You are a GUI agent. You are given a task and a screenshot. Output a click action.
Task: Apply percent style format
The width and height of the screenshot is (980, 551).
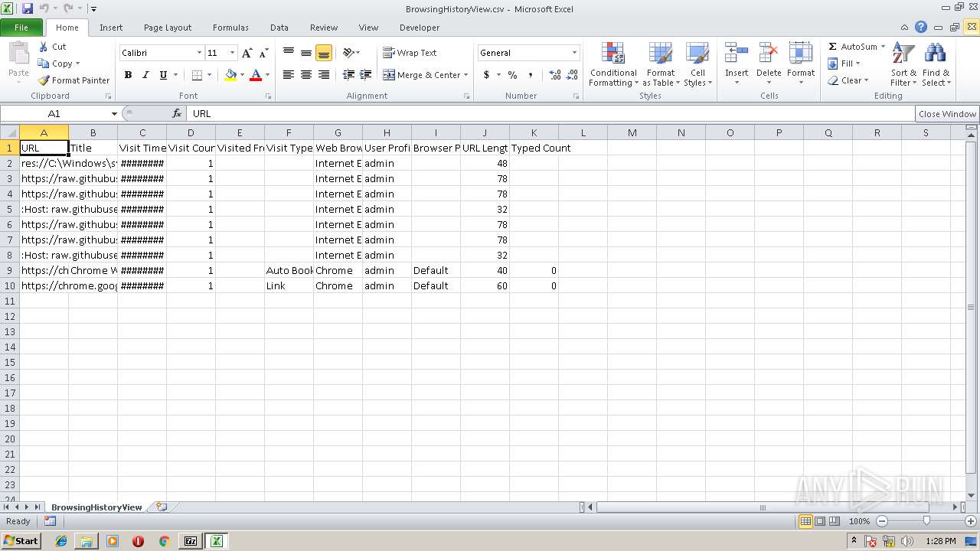(x=512, y=75)
